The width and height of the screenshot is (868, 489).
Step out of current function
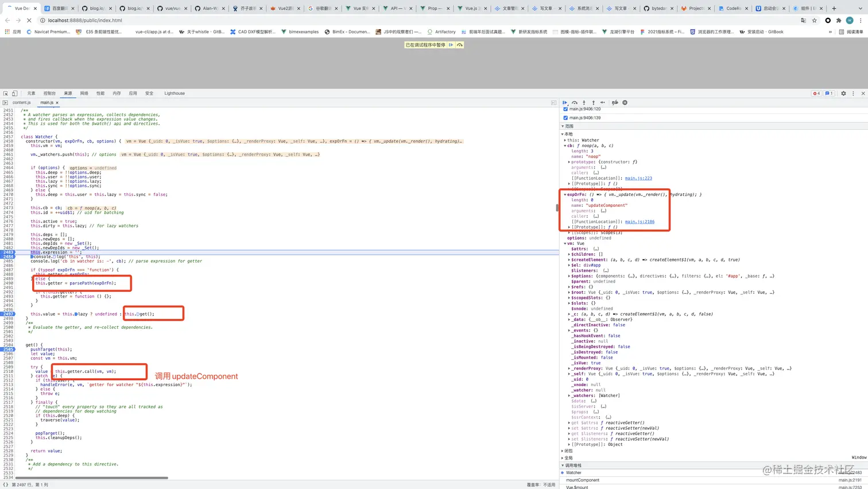coord(594,103)
